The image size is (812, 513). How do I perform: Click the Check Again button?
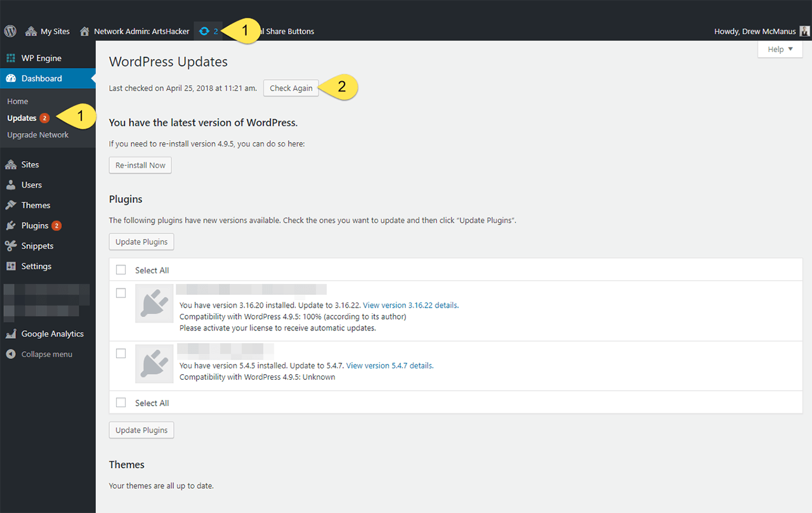coord(291,88)
